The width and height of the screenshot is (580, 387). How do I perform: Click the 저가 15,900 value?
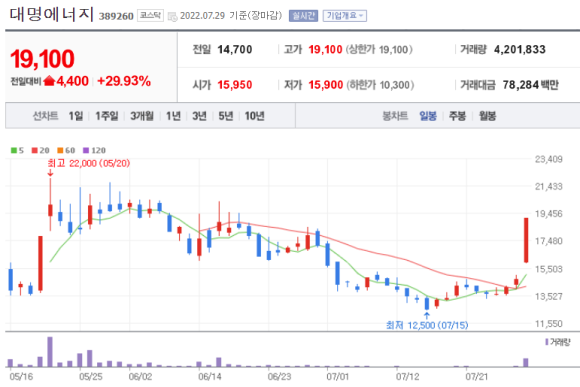326,85
